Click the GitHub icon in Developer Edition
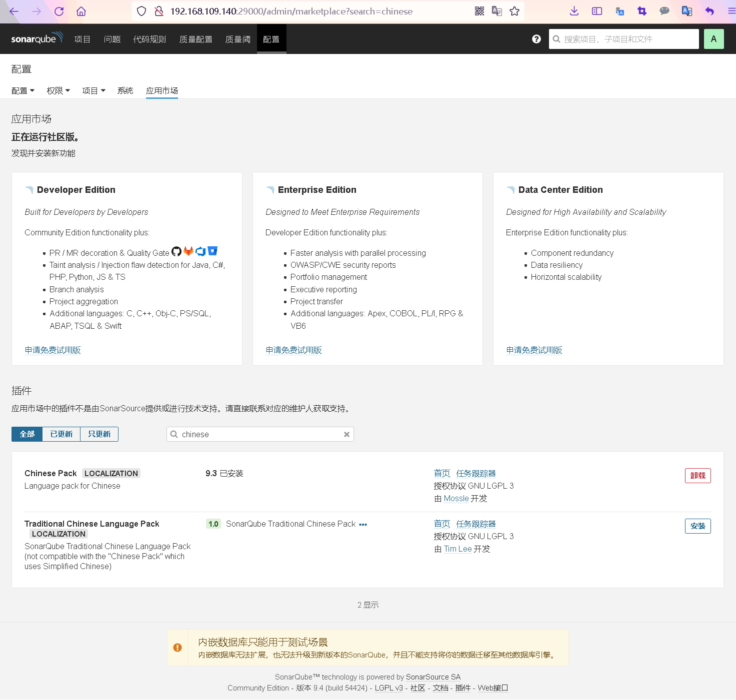The height and width of the screenshot is (700, 736). (176, 251)
